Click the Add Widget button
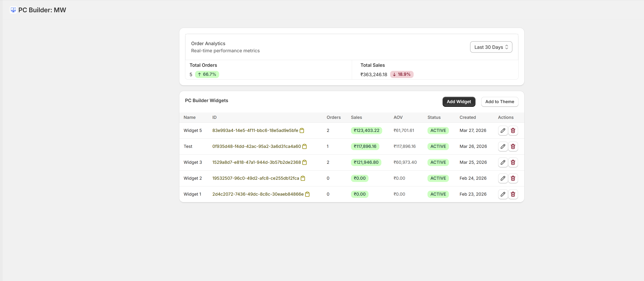This screenshot has height=281, width=644. click(x=459, y=101)
